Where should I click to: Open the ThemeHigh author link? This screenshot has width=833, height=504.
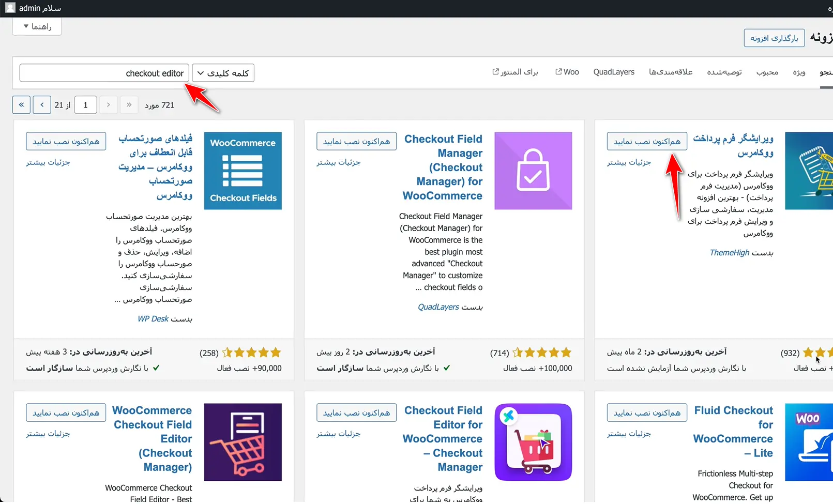tap(730, 252)
